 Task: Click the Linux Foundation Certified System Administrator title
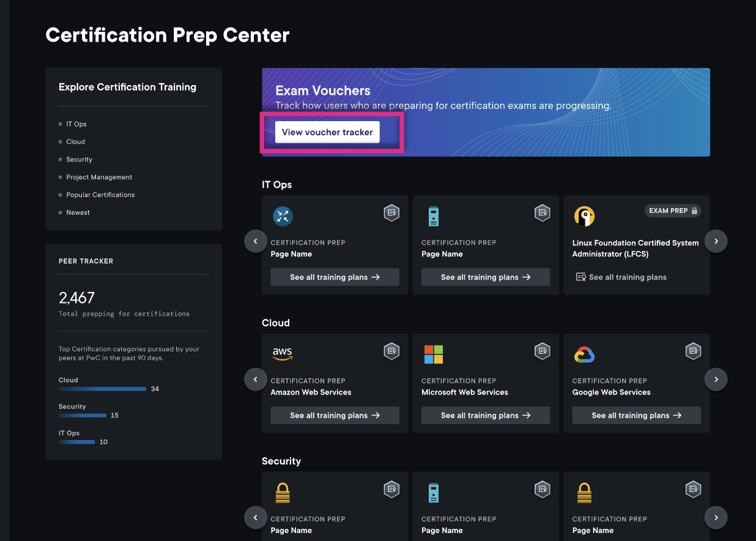tap(636, 248)
